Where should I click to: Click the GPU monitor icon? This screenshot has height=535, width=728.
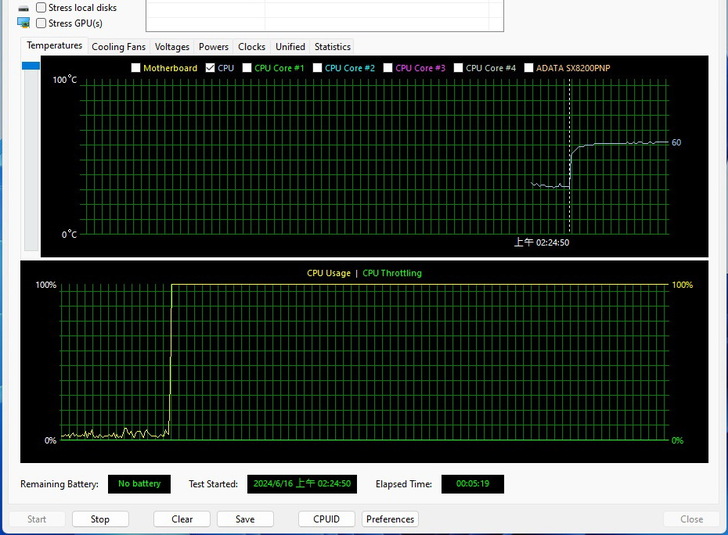click(x=23, y=22)
